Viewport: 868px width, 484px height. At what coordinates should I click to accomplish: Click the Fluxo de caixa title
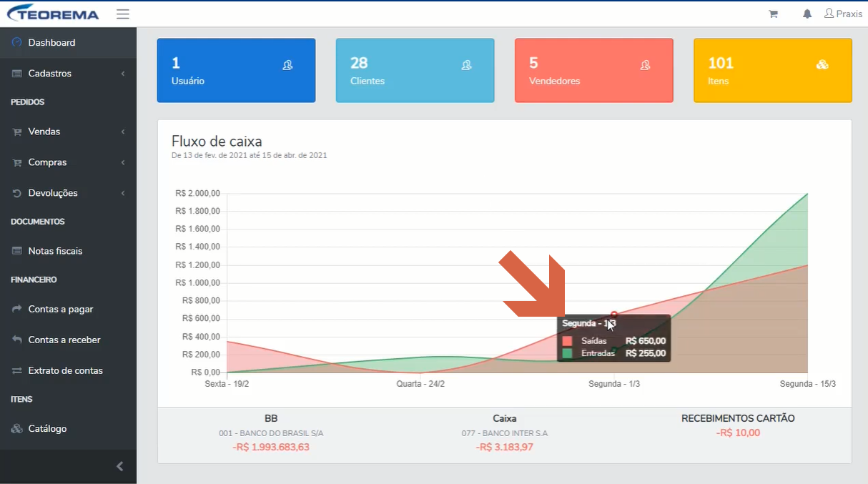[217, 141]
